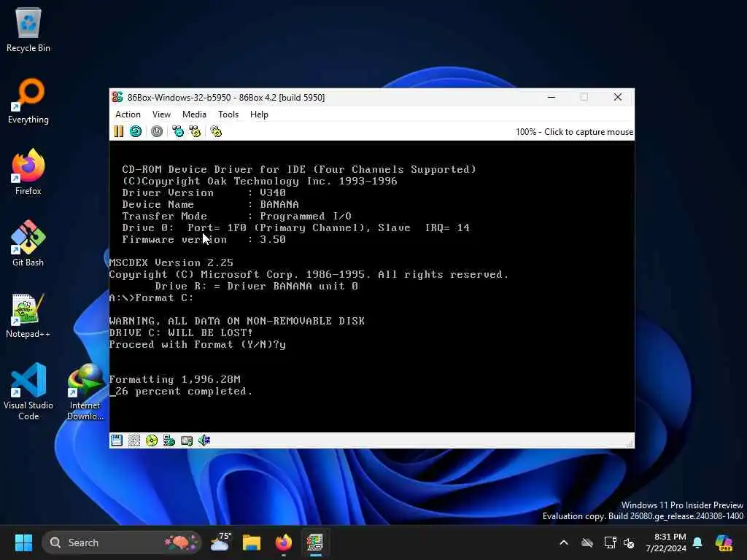Select the Recycle Bin desktop icon
747x560 pixels.
click(28, 29)
